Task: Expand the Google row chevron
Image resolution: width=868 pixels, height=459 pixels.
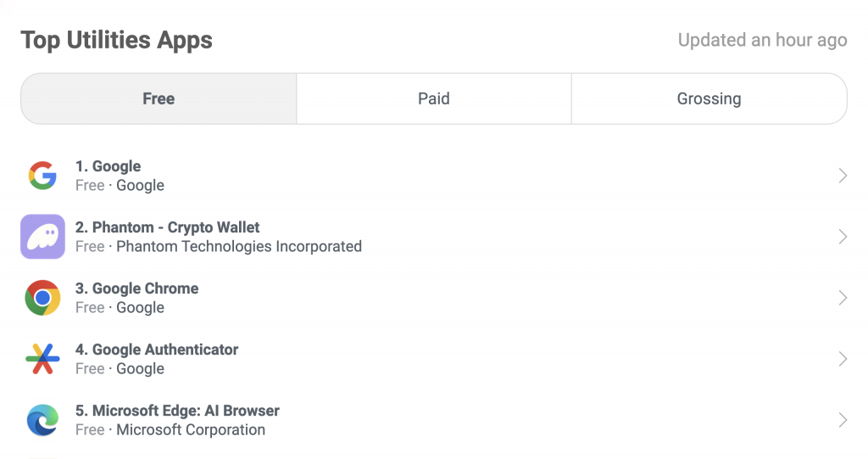Action: 843,176
